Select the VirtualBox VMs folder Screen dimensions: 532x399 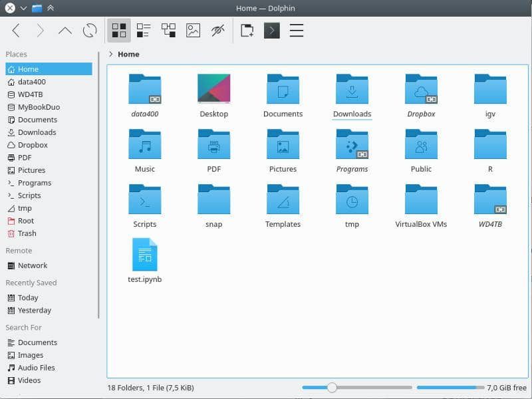(421, 199)
